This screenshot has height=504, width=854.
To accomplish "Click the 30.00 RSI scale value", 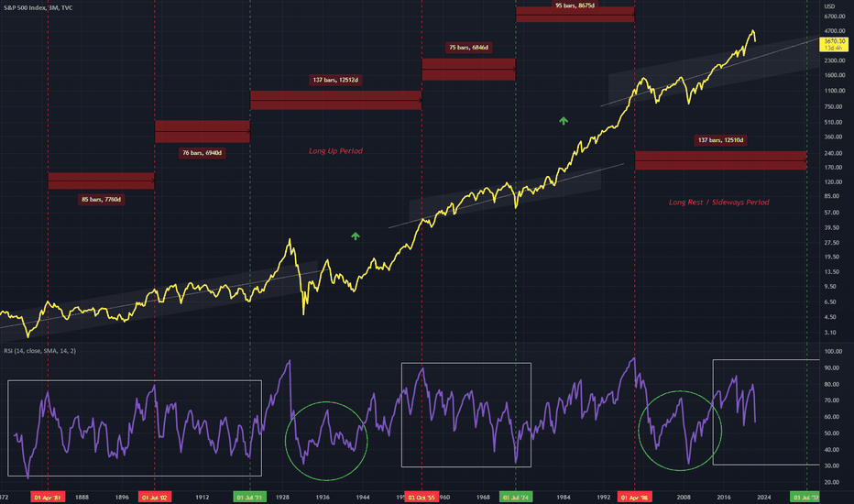I will [832, 466].
